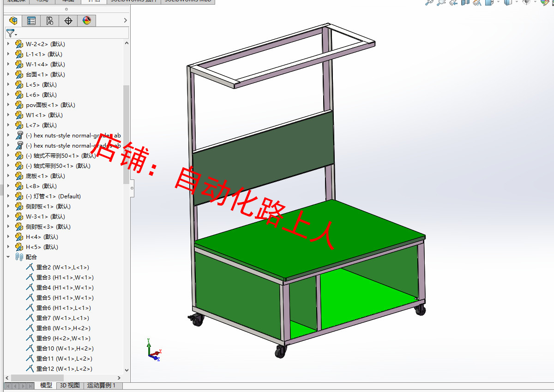This screenshot has width=554, height=392.
Task: Go to first tab with navigation arrow
Action: point(8,386)
